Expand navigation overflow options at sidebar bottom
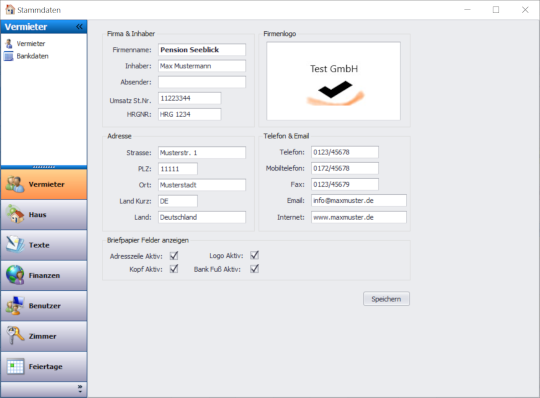This screenshot has height=398, width=540. pyautogui.click(x=80, y=389)
